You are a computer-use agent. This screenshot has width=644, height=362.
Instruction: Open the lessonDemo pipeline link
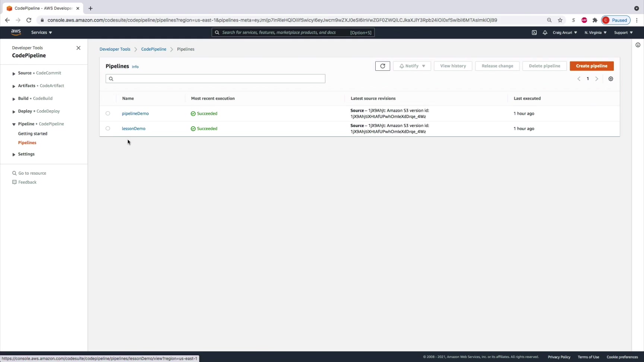(x=133, y=128)
